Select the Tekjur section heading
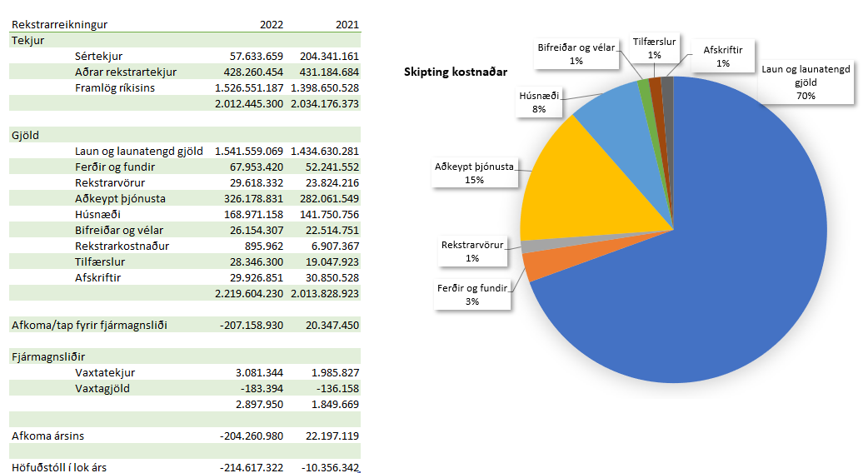The width and height of the screenshot is (868, 473). 27,40
